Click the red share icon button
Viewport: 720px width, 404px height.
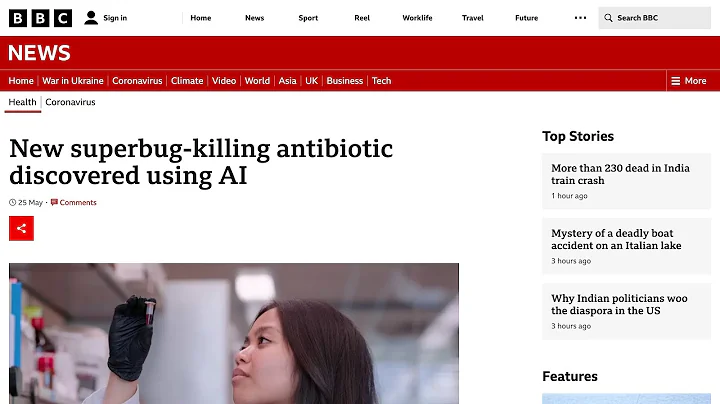pos(22,228)
